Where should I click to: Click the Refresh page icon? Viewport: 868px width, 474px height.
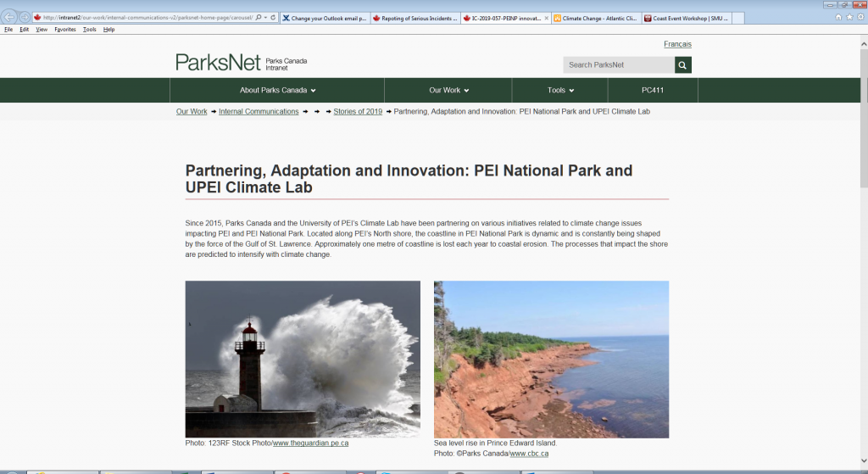273,18
